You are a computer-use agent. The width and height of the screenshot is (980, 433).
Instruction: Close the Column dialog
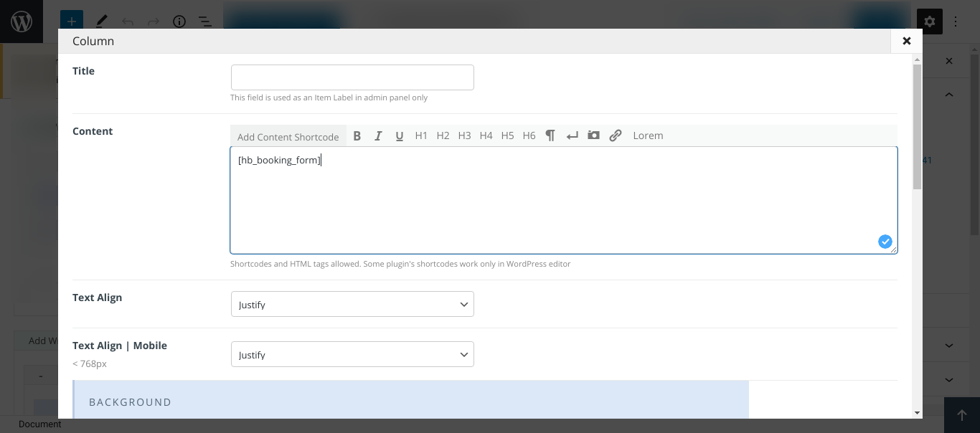coord(906,41)
